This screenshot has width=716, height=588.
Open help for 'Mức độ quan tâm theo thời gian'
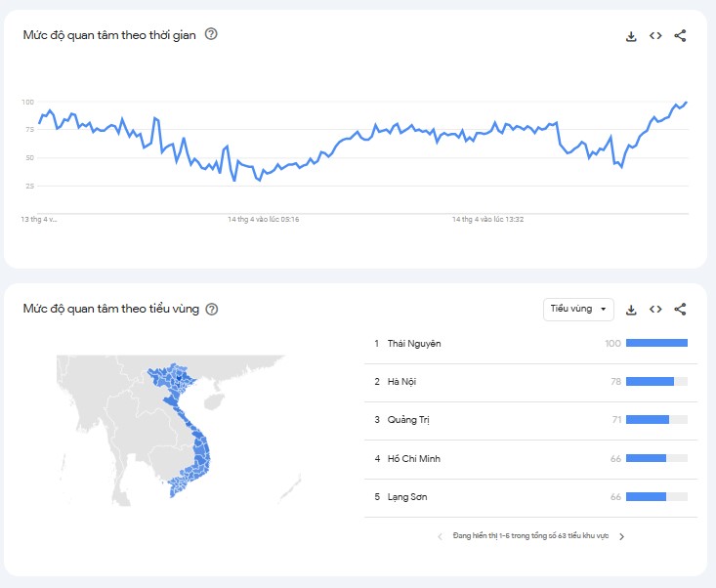tap(211, 34)
